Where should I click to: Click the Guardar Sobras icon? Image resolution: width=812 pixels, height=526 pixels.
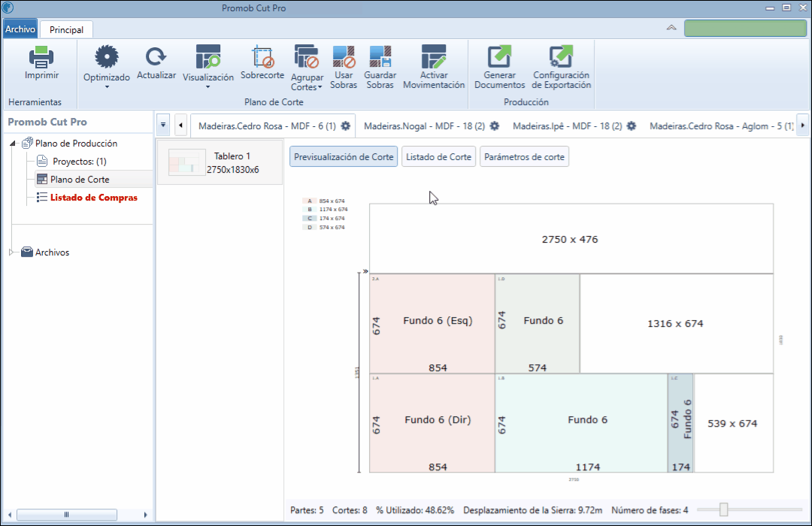[x=380, y=57]
